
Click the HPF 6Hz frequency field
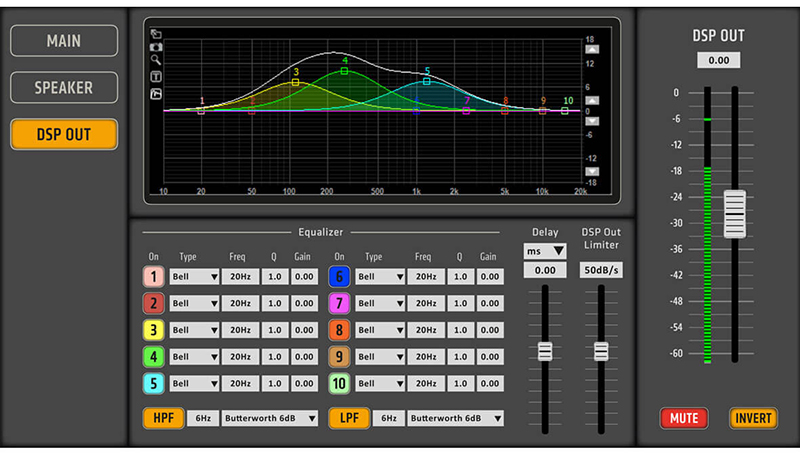203,418
